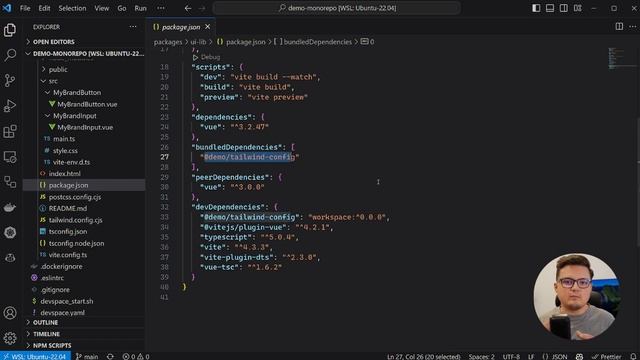Open the Search view in activity bar
640x360 pixels.
10,55
